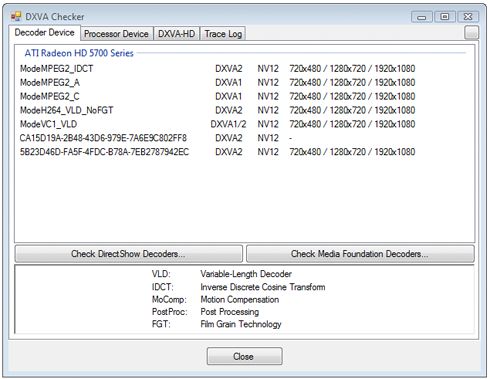Click Check Media Foundation Decoders button
This screenshot has width=490, height=379.
(x=360, y=254)
